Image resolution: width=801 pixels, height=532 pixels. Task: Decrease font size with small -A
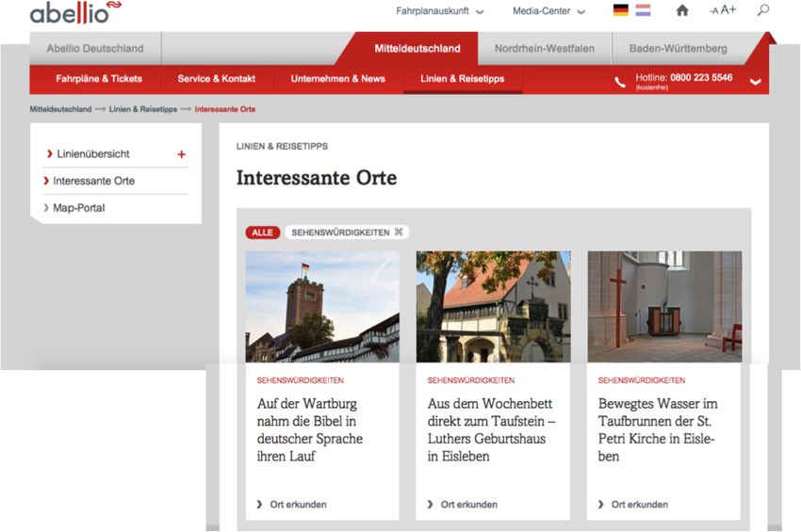point(713,11)
